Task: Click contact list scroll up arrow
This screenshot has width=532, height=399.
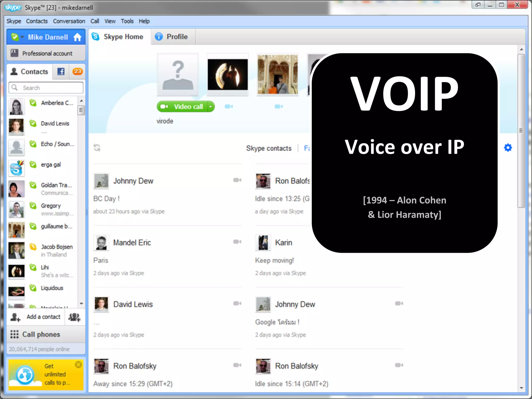Action: pyautogui.click(x=81, y=101)
